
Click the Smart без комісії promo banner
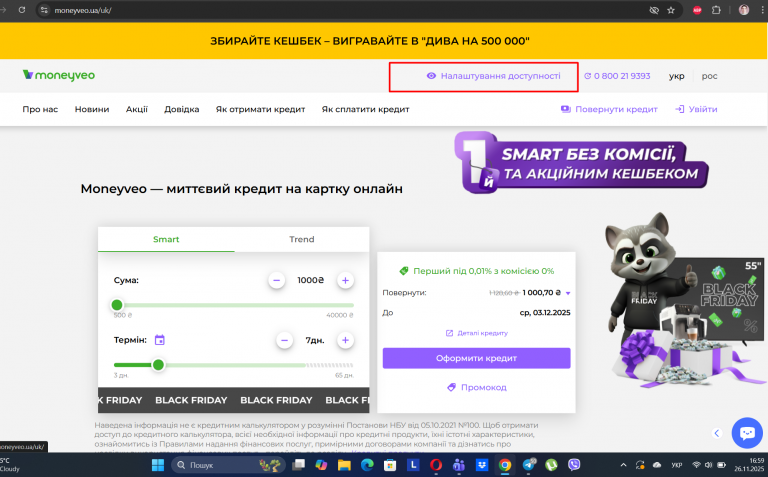click(x=581, y=163)
